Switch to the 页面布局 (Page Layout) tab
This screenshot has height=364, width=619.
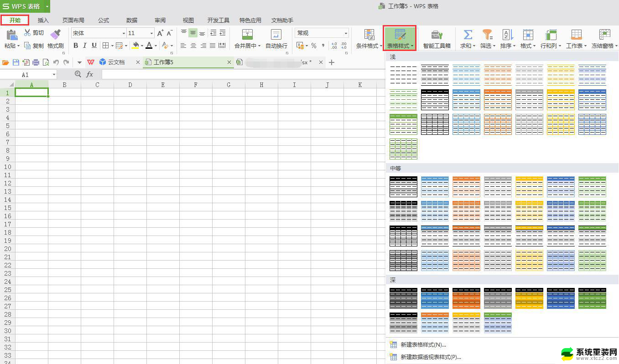tap(73, 21)
